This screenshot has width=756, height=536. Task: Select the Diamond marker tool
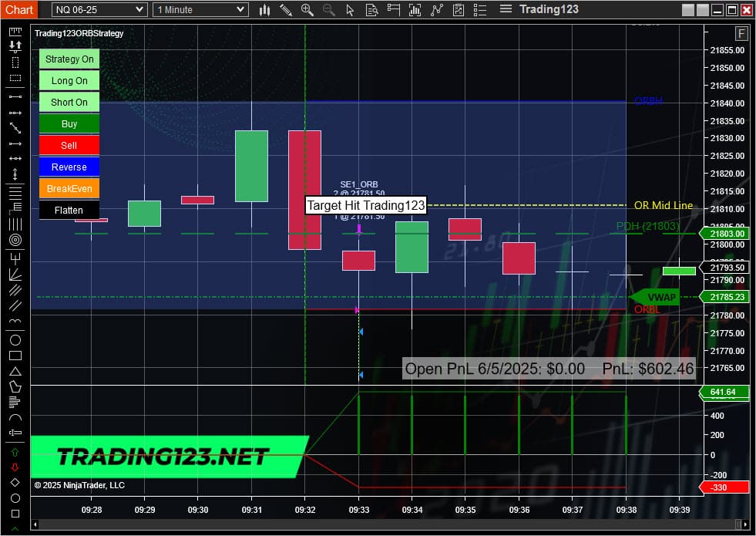click(15, 483)
